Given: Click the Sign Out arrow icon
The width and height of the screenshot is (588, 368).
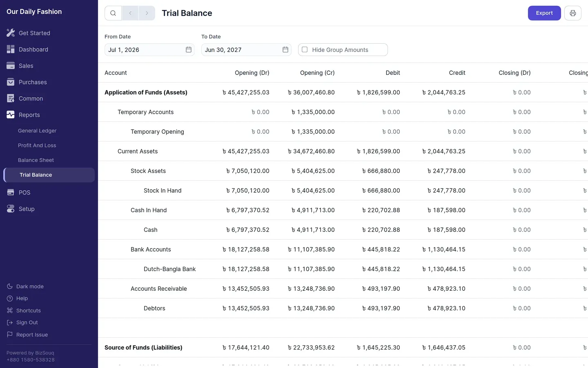Looking at the screenshot, I should (x=10, y=322).
